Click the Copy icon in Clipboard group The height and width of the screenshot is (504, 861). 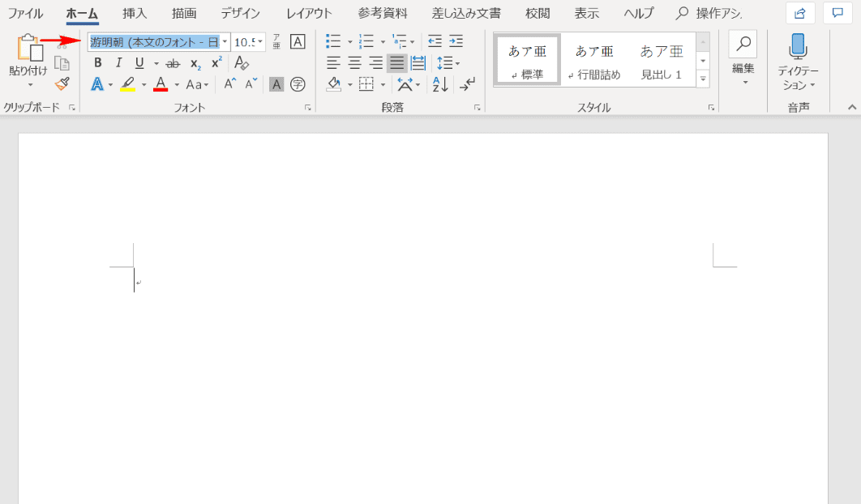pyautogui.click(x=62, y=64)
